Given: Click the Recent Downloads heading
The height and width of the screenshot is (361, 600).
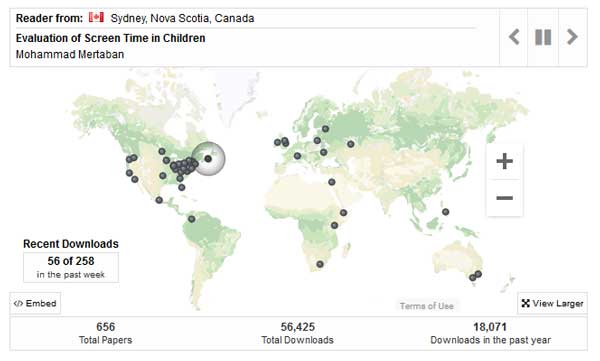Looking at the screenshot, I should pyautogui.click(x=71, y=244).
